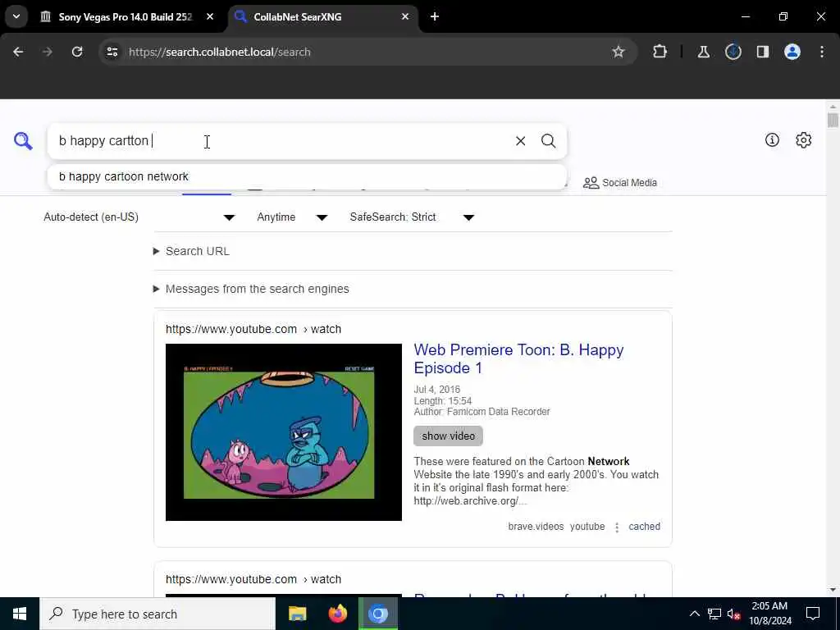Show hidden system tray icons
Screen dimensions: 840x630
tap(694, 614)
